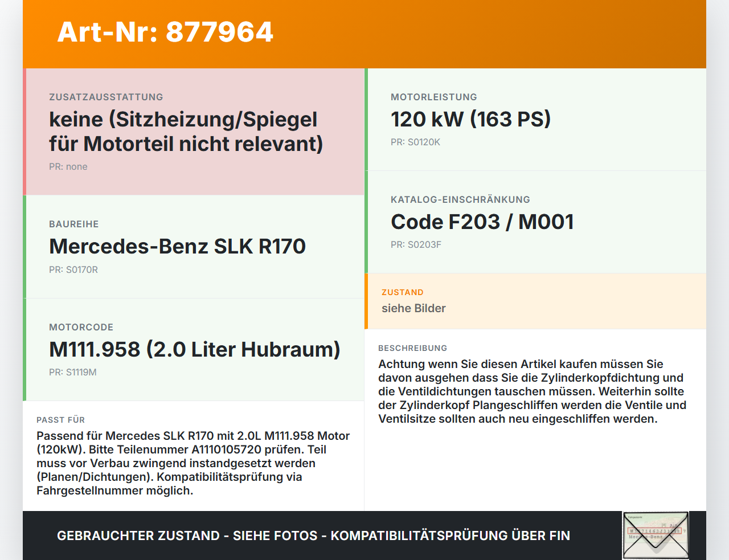The image size is (729, 560).
Task: Click the 'PR: S1119M' code
Action: coord(73,373)
